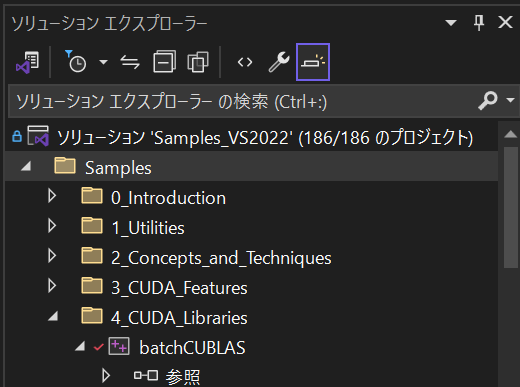The height and width of the screenshot is (387, 520).
Task: Toggle Show All Files icon
Action: [198, 62]
